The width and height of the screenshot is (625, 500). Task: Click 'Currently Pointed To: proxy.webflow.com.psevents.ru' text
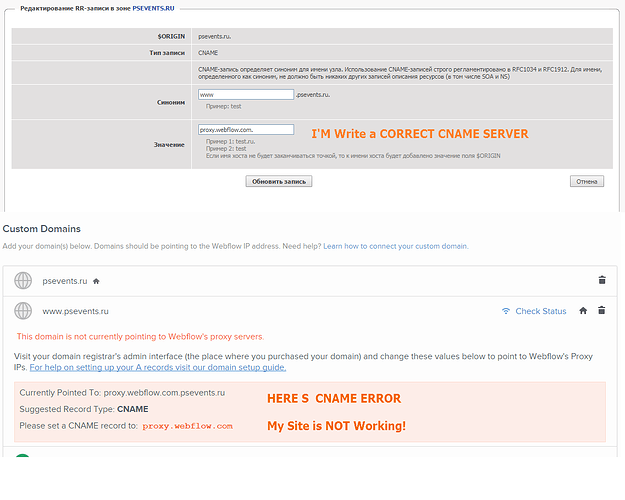pos(122,393)
